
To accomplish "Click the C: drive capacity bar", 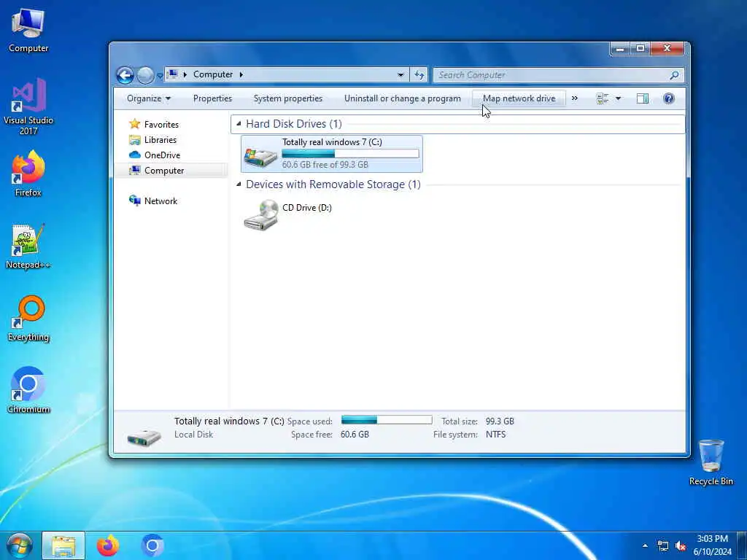I will (x=350, y=153).
